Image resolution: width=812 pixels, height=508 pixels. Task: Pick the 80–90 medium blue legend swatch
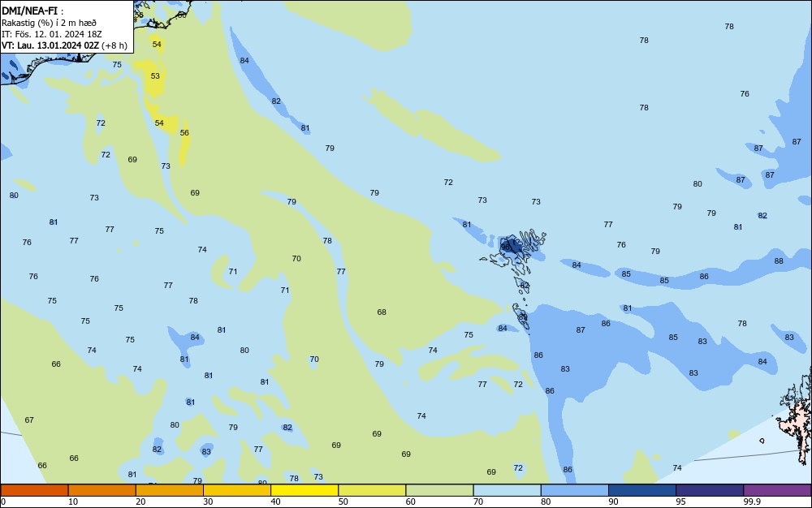point(575,490)
